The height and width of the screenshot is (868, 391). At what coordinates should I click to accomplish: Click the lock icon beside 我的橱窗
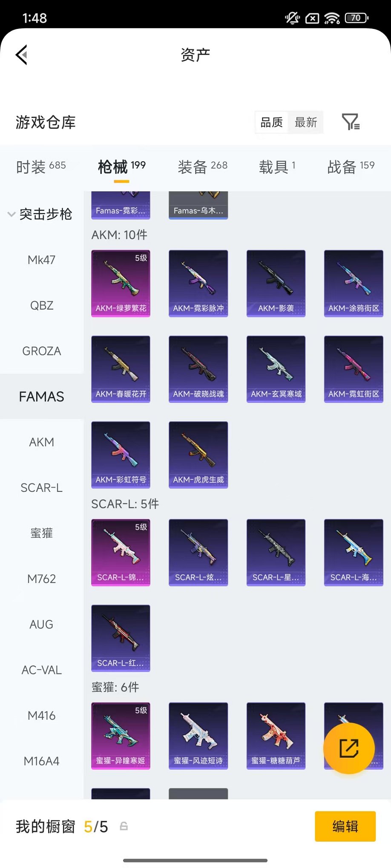pos(124,826)
